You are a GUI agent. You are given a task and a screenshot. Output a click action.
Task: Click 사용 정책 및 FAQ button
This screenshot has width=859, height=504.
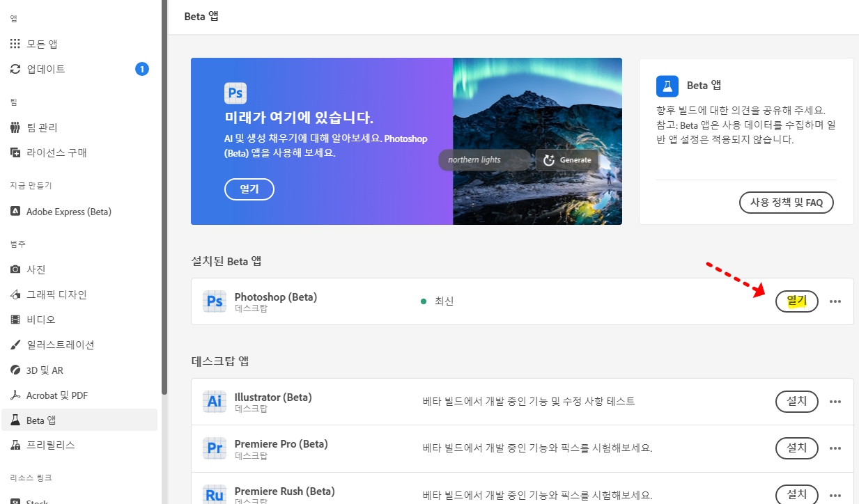tap(787, 203)
